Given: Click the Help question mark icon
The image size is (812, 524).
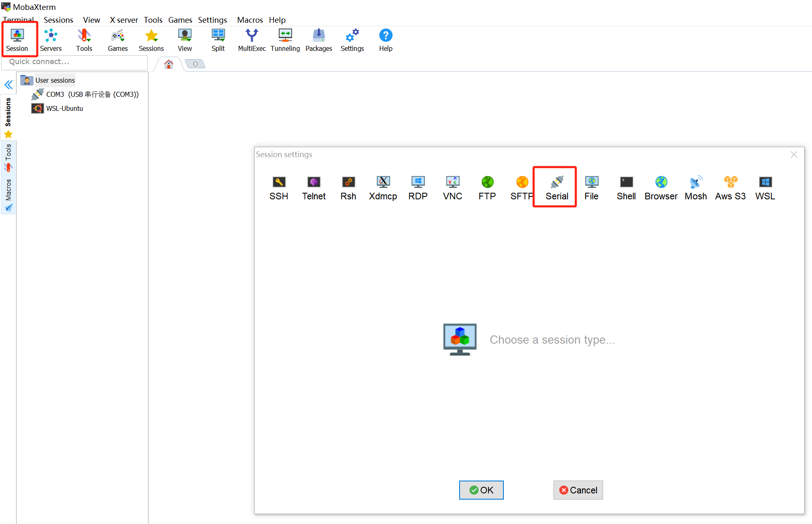Looking at the screenshot, I should (386, 40).
